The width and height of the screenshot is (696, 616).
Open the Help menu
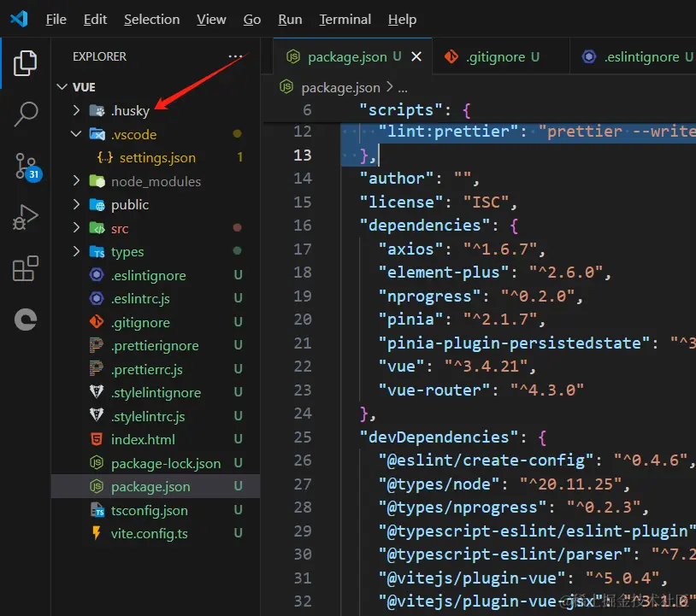(402, 20)
